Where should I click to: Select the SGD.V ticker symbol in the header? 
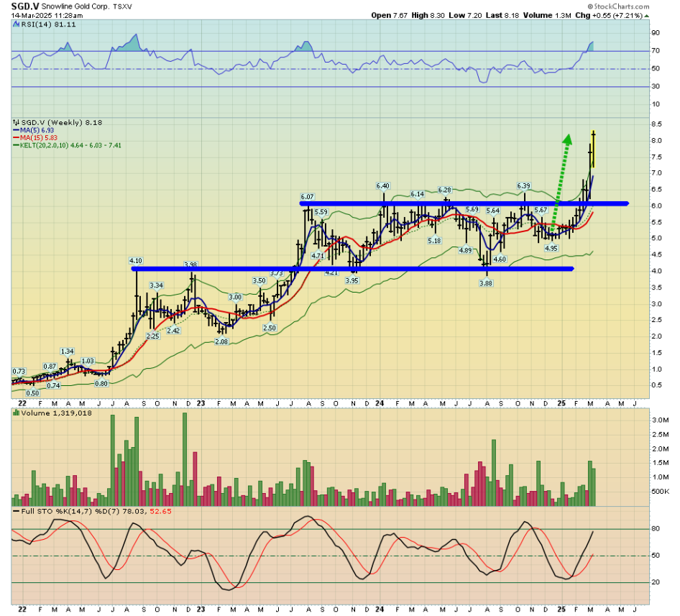25,6
